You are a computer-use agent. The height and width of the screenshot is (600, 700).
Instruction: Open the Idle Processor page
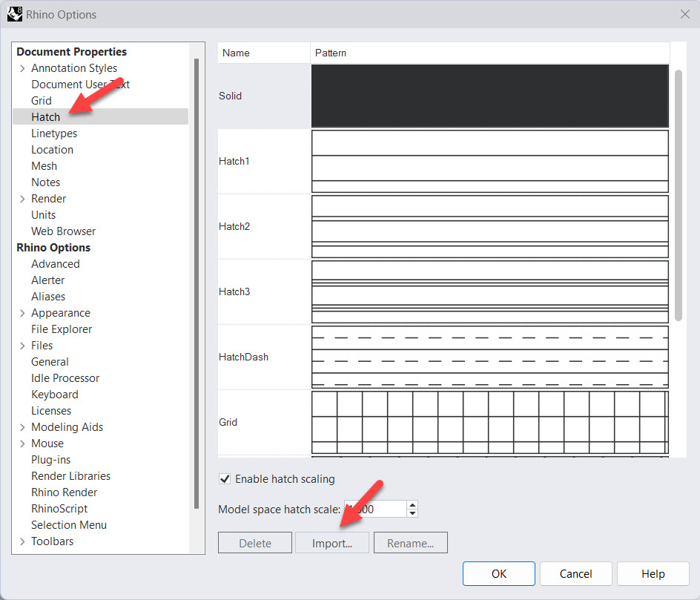click(x=65, y=378)
